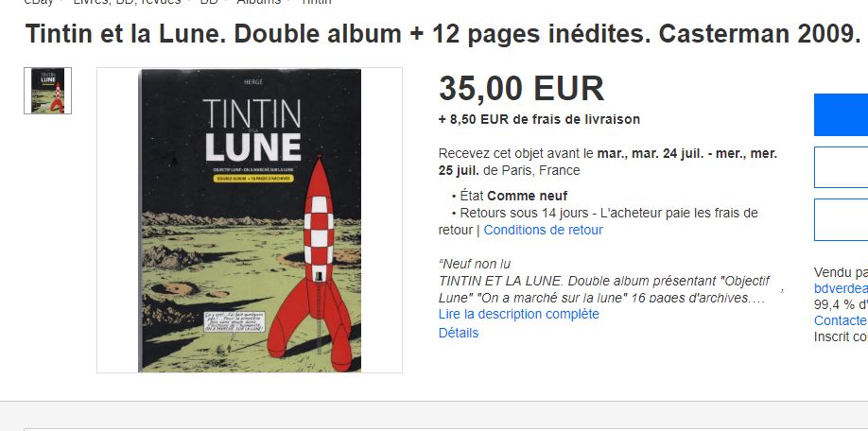
Task: Click the first white outlined button below the blue one
Action: (841, 167)
